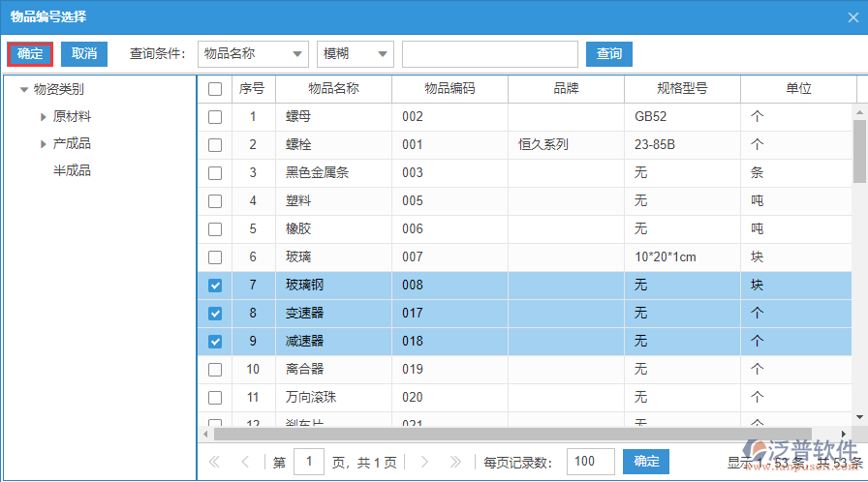Expand the 产成品 tree node
868x482 pixels.
44,143
